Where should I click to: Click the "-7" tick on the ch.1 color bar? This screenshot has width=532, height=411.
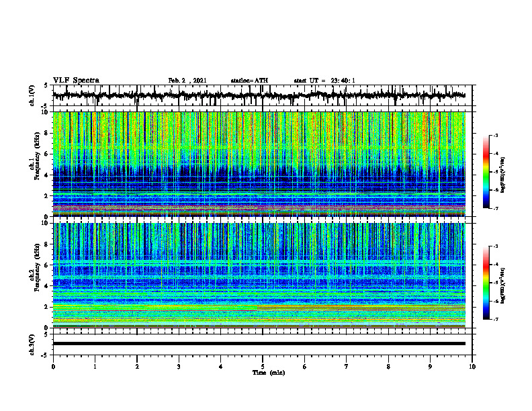pos(496,209)
